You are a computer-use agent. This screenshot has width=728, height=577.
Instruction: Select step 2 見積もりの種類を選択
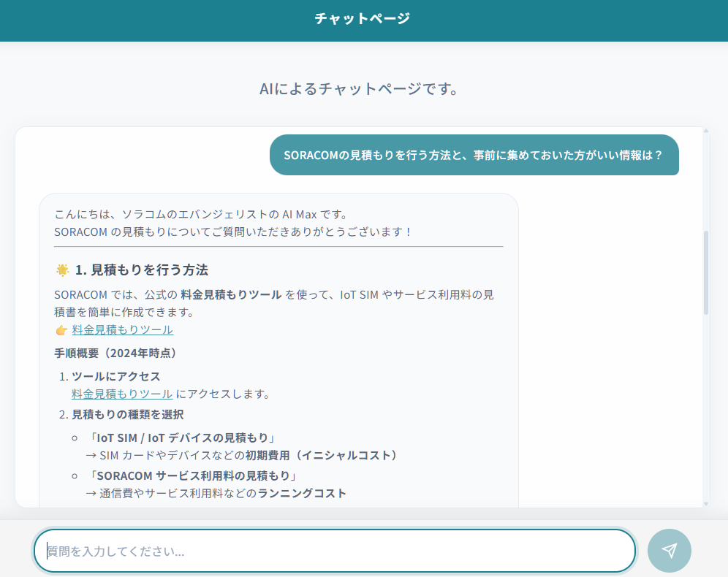(x=127, y=415)
